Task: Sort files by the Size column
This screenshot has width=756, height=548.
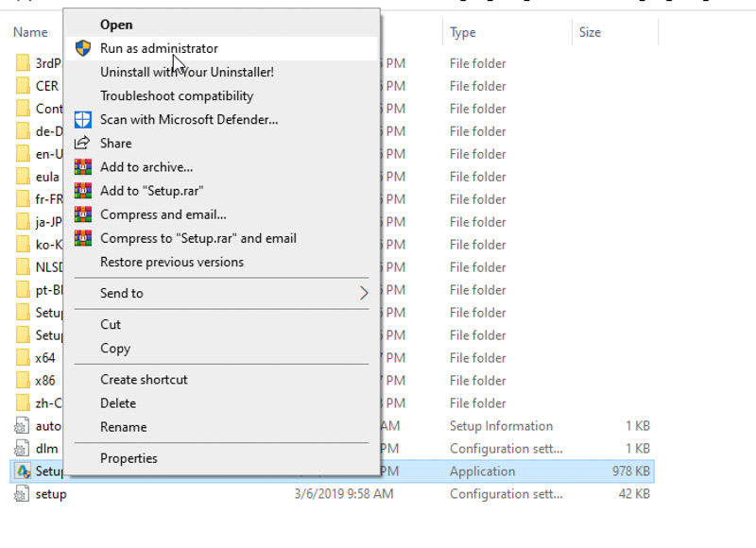Action: tap(589, 31)
